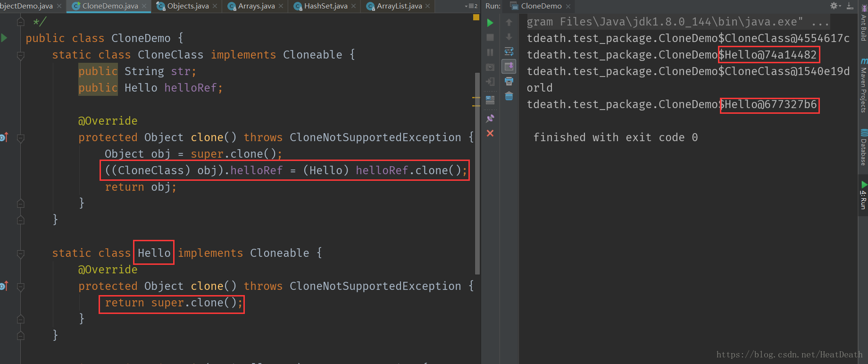Collapse the comment block fold marker ending at */
The image size is (868, 364).
[x=21, y=22]
